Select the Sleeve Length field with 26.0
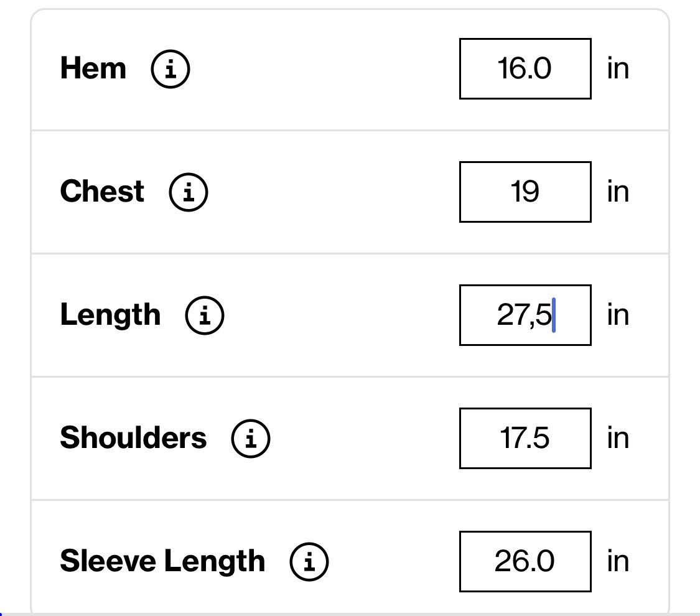This screenshot has width=700, height=616. [525, 561]
